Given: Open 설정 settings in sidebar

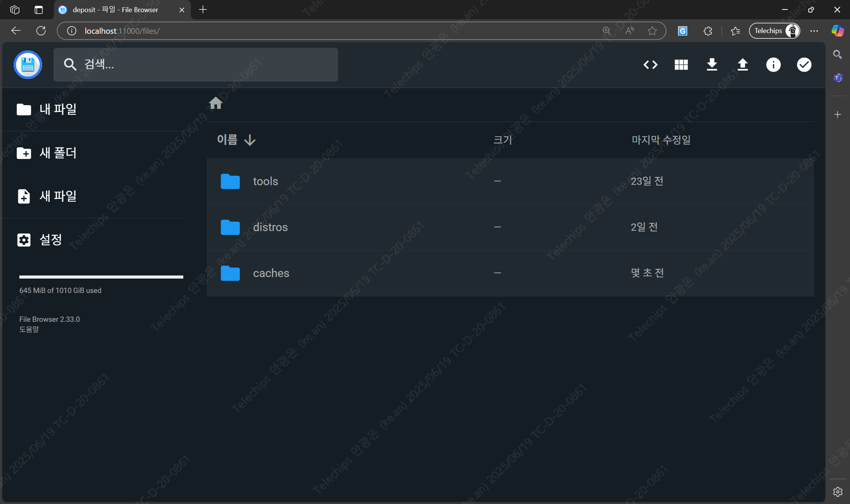Looking at the screenshot, I should (39, 240).
